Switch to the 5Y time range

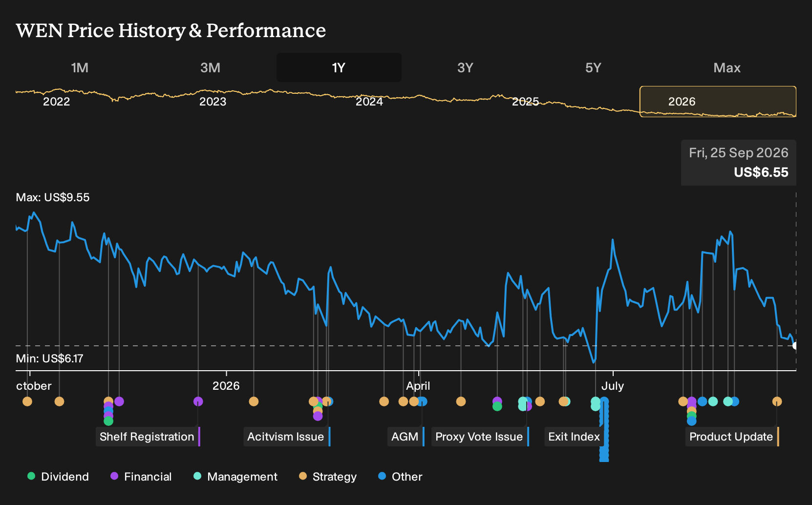pos(593,67)
